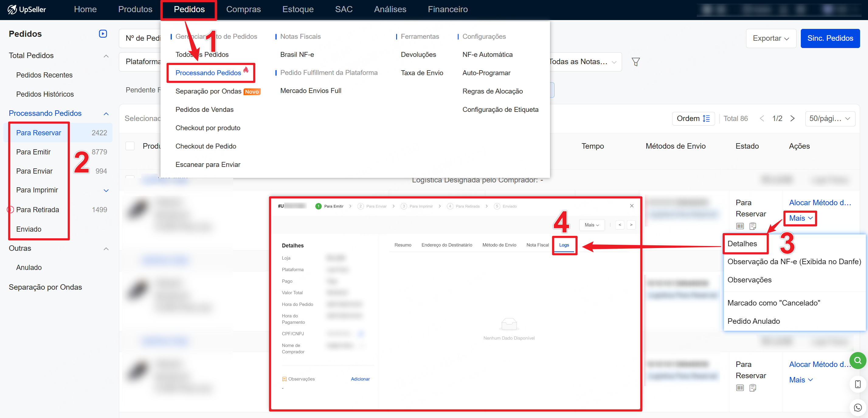Open the WhatsApp support icon

(x=858, y=408)
